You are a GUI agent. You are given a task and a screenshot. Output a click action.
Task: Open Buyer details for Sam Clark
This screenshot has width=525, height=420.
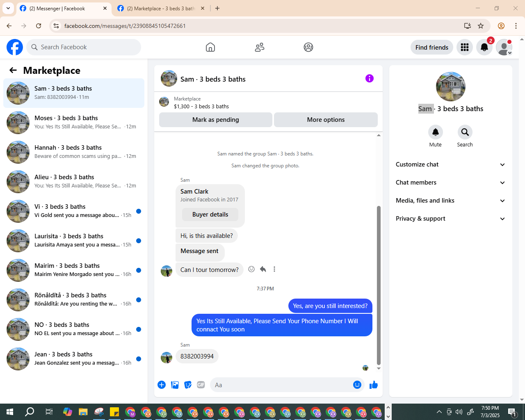click(x=210, y=215)
